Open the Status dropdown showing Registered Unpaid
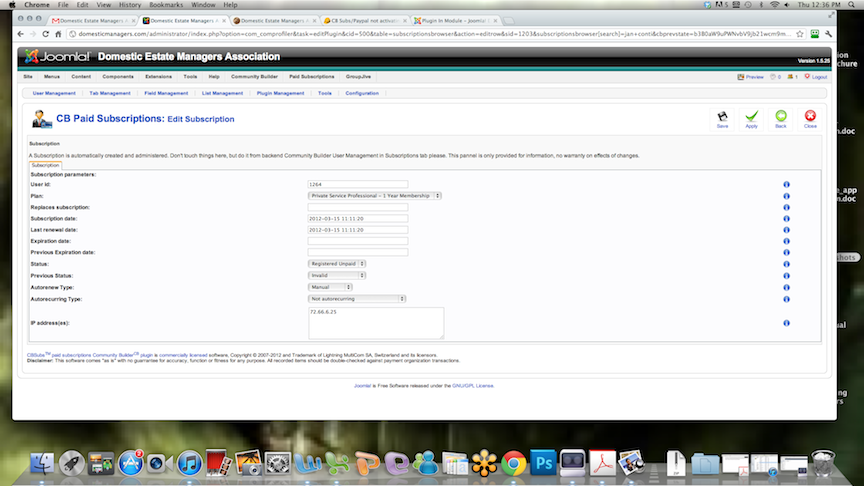This screenshot has height=486, width=864. coord(337,264)
